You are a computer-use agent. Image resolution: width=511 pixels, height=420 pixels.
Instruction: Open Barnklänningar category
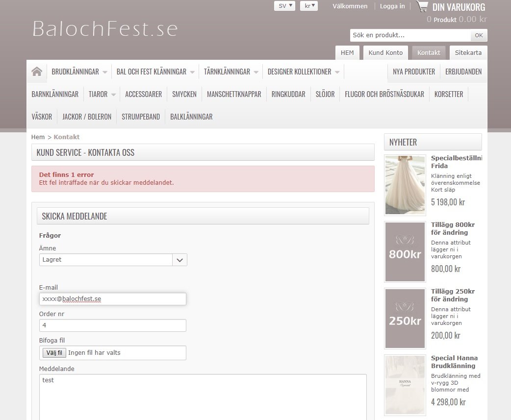coord(55,94)
